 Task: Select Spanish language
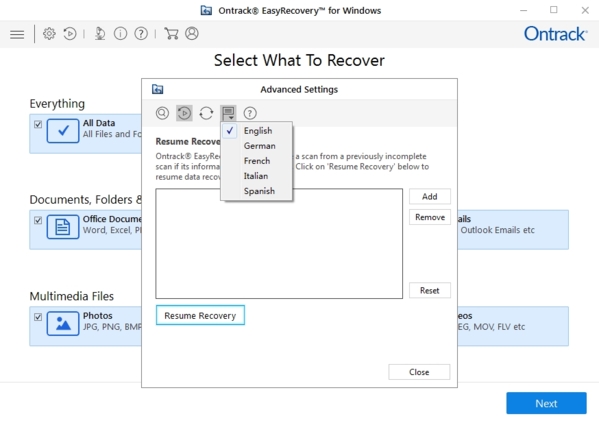[x=257, y=191]
